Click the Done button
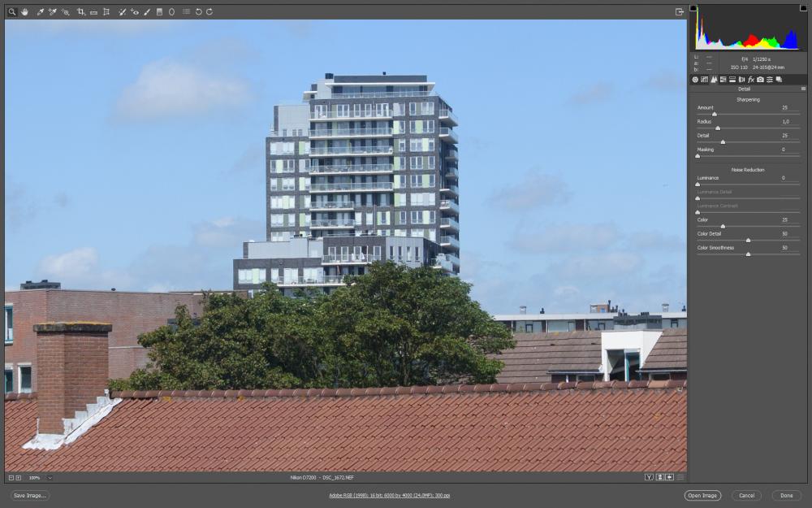The height and width of the screenshot is (508, 812). [x=787, y=496]
